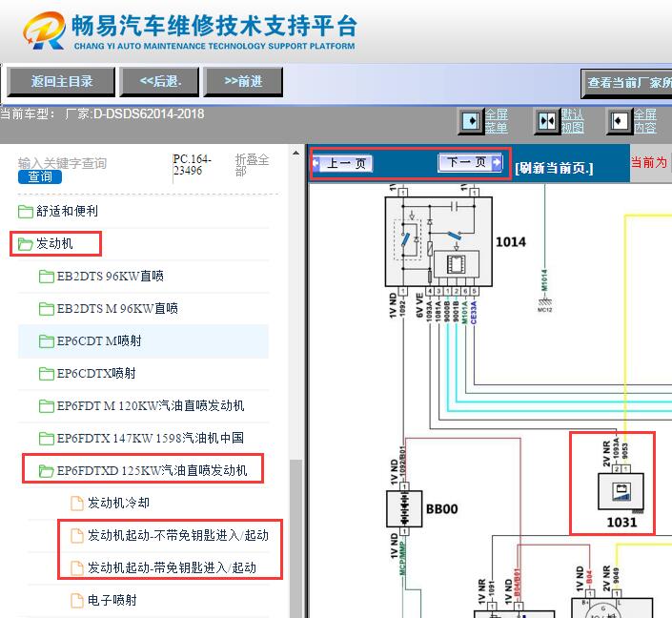Open EP6FDTX 147KW 1598汽油机中国 folder
672x618 pixels.
tap(151, 438)
